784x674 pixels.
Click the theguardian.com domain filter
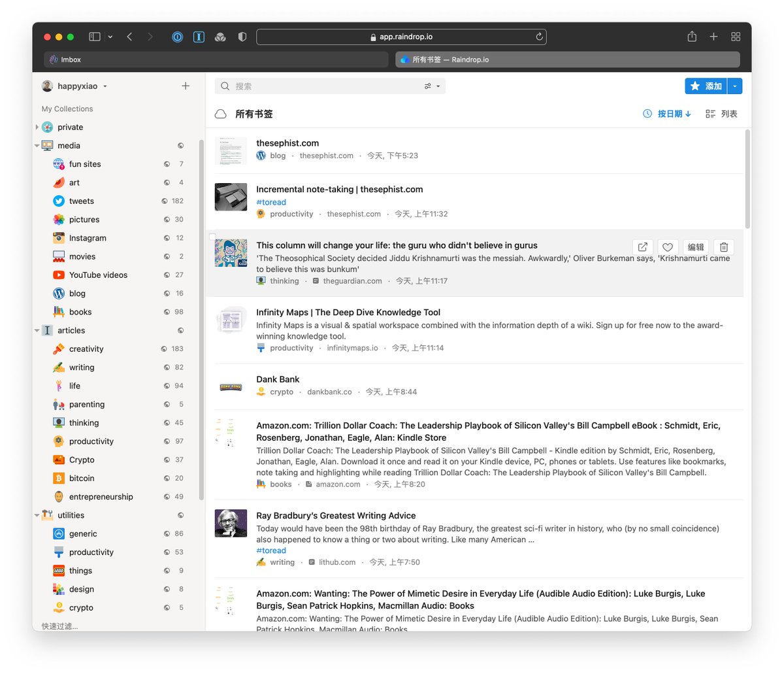[x=352, y=281]
